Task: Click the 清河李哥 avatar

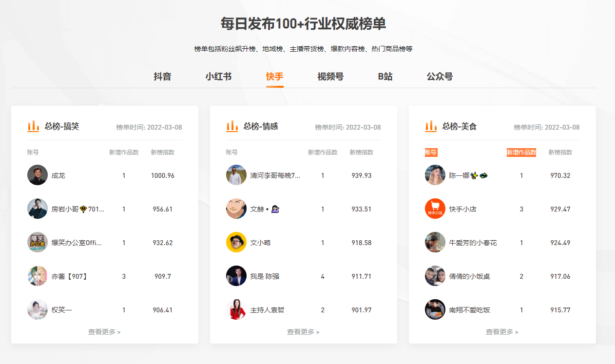Action: click(x=236, y=175)
